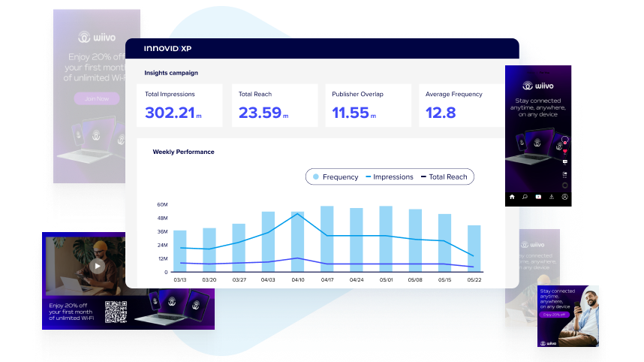
Task: Click the 05/01 frequency bar
Action: pos(386,239)
